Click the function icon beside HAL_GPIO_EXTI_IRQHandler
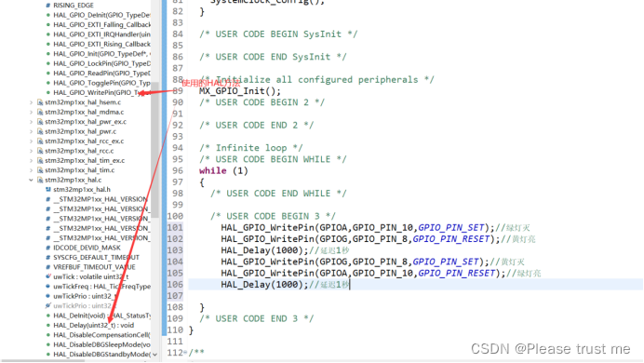This screenshot has height=363, width=644. (x=48, y=34)
